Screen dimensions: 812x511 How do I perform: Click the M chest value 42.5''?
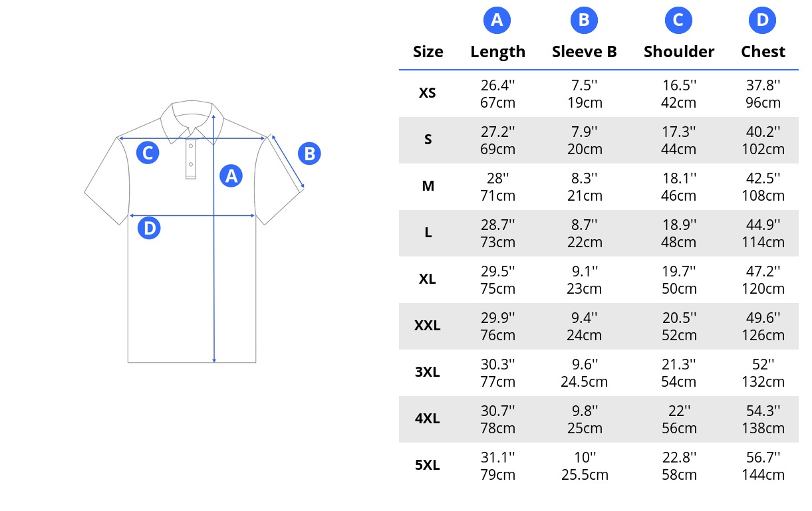click(x=763, y=178)
